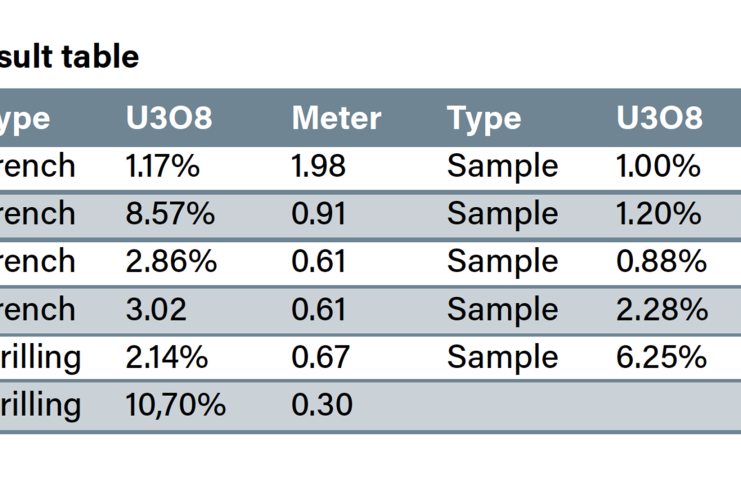Click the 1.17% U3O8 cell
This screenshot has height=486, width=741.
(x=163, y=166)
